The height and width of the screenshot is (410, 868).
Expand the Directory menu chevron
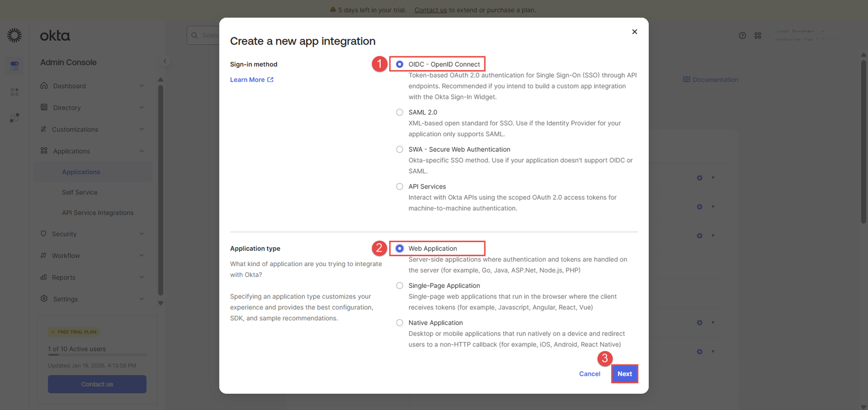pyautogui.click(x=142, y=108)
